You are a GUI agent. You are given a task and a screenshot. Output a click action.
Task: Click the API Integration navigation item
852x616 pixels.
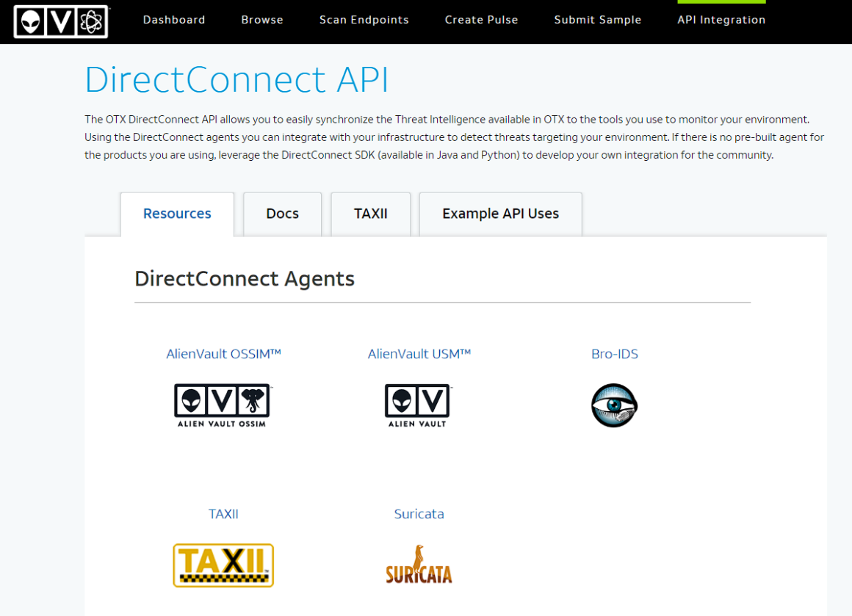point(721,20)
